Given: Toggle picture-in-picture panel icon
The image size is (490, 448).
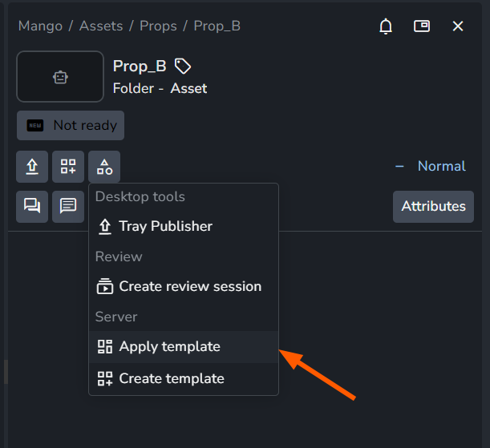Looking at the screenshot, I should (x=422, y=26).
